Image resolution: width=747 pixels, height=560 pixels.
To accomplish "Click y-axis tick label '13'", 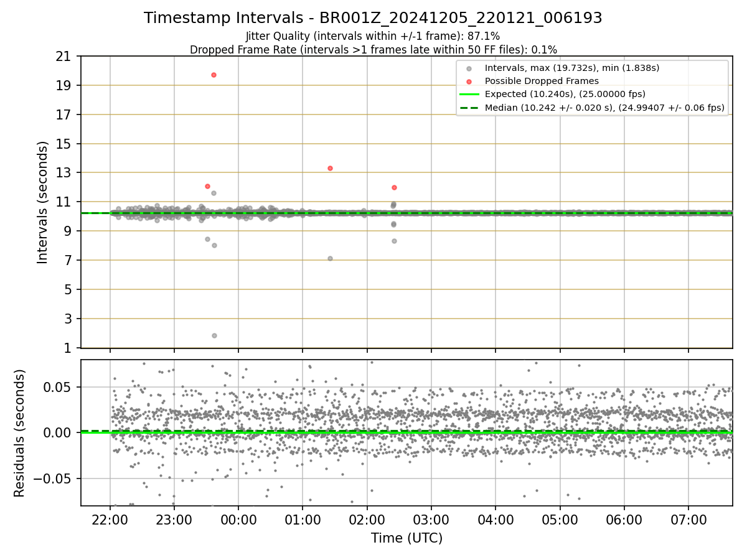I will pos(63,173).
